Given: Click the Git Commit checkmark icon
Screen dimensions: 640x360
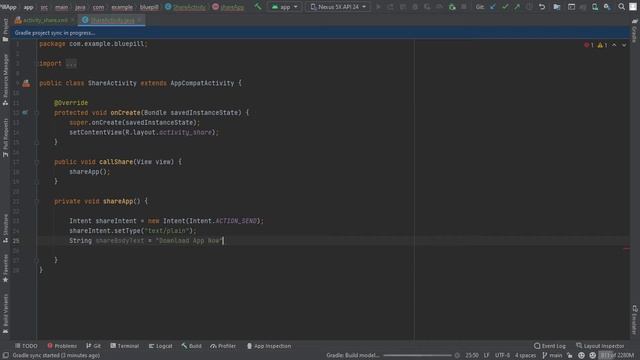Looking at the screenshot, I should 505,7.
